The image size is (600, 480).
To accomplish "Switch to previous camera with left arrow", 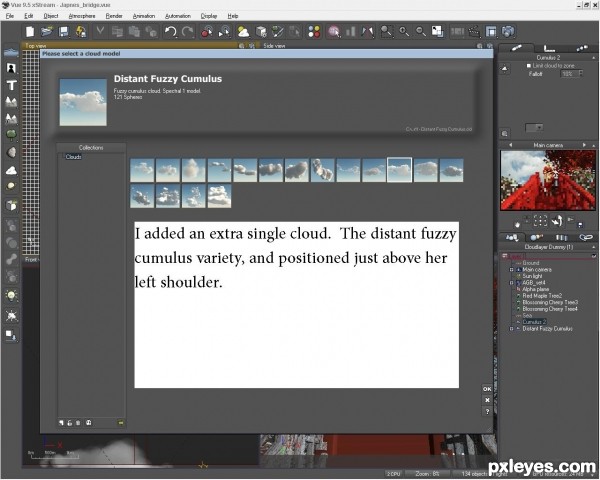I will pyautogui.click(x=510, y=145).
